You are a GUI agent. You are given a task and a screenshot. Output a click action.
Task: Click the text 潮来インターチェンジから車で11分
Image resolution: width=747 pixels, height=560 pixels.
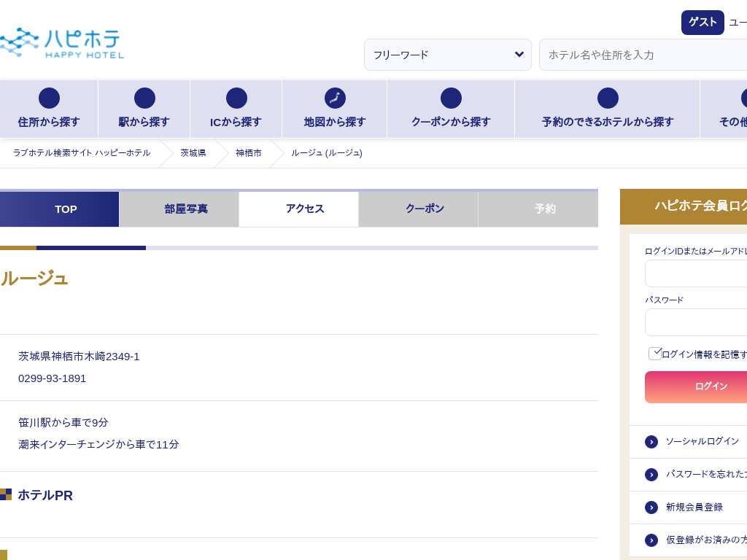pyautogui.click(x=98, y=444)
